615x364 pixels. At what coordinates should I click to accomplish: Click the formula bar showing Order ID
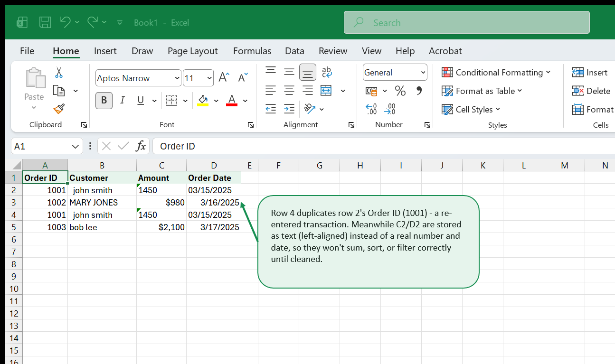point(383,146)
